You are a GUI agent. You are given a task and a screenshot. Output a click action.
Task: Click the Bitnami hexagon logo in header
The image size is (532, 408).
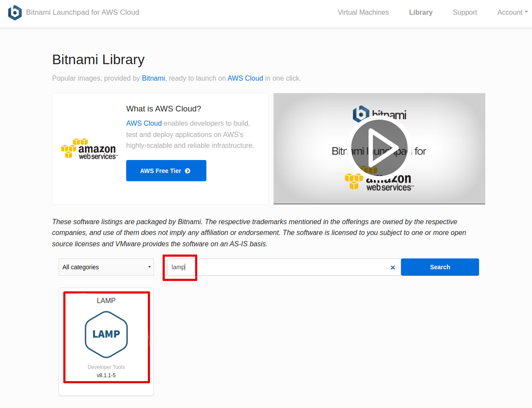(15, 13)
